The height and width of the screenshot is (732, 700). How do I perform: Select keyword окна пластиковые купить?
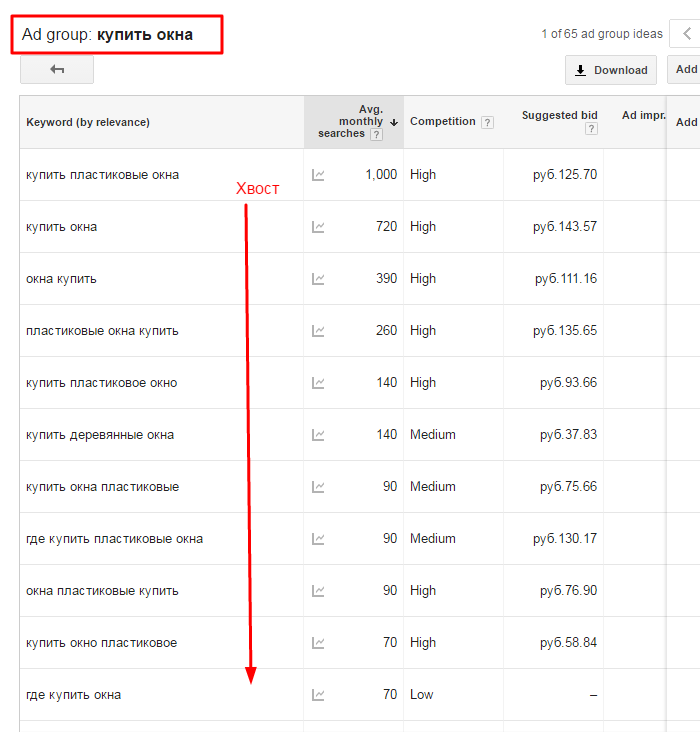(x=102, y=591)
